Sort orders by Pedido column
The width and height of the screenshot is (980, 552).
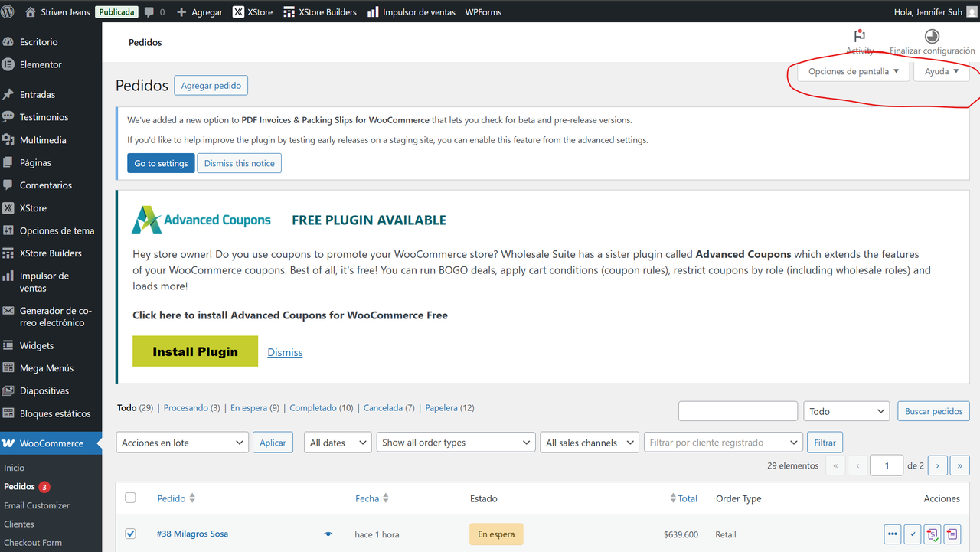pos(176,498)
